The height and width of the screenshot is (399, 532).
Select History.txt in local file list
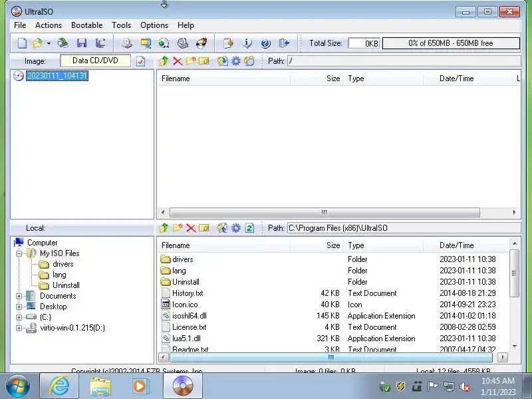(188, 293)
